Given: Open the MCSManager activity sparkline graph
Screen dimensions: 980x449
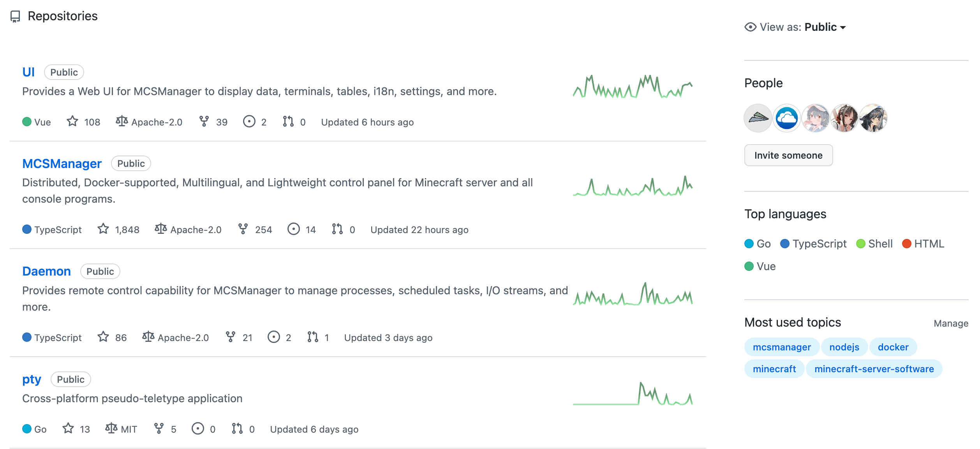Looking at the screenshot, I should tap(633, 186).
